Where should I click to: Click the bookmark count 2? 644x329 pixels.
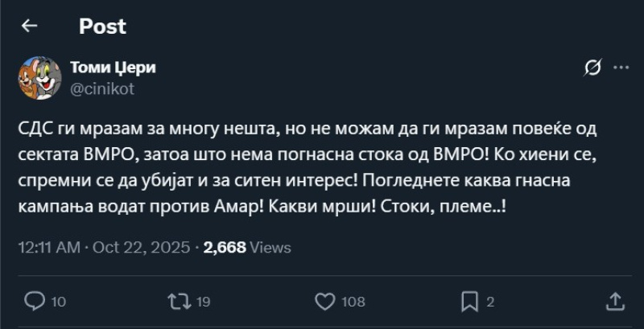[489, 302]
